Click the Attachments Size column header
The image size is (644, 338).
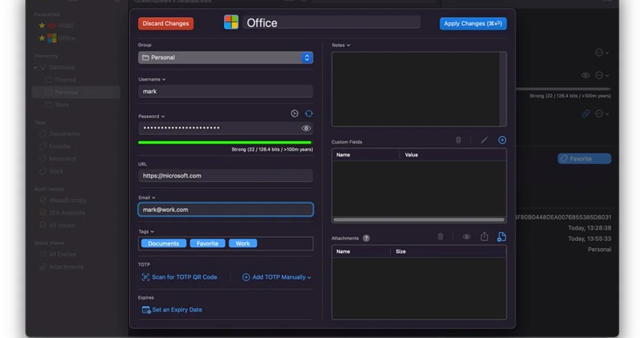click(449, 252)
